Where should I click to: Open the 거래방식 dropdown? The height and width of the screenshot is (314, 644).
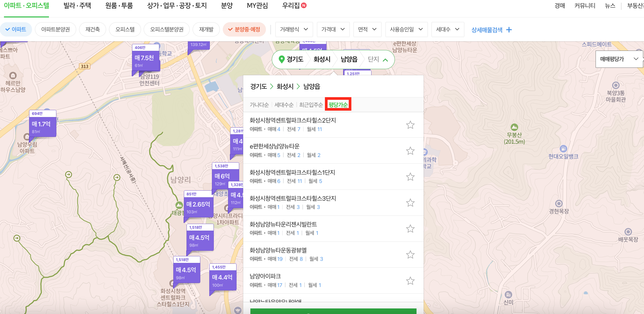click(294, 29)
